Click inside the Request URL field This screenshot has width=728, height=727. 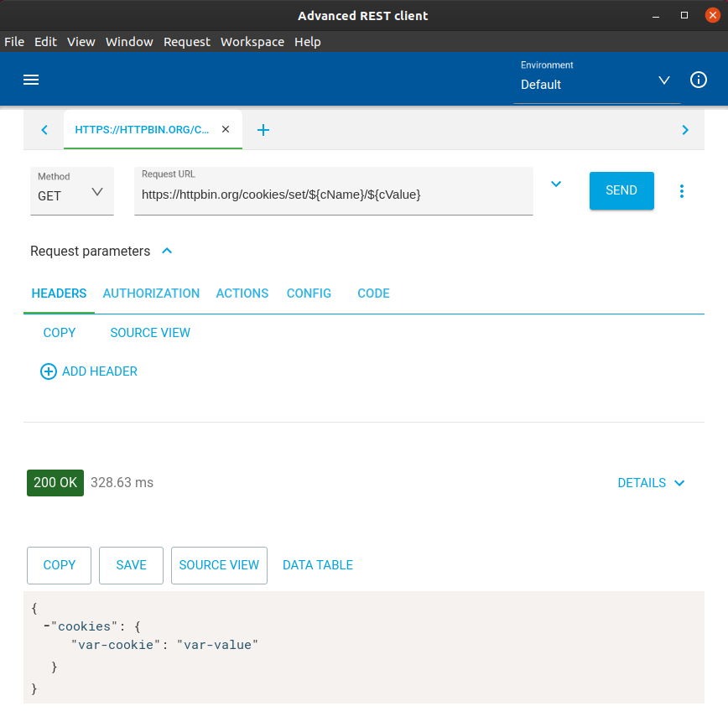click(x=333, y=195)
